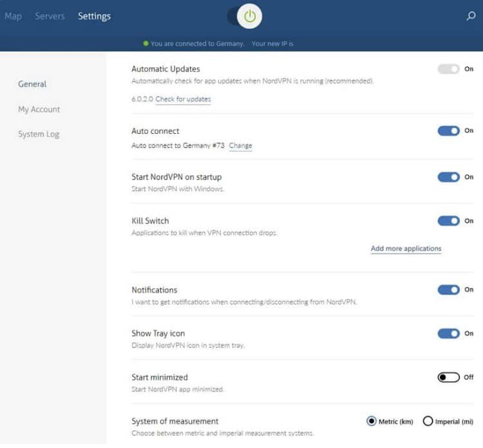This screenshot has width=483, height=448.
Task: Turn off Start NordVPN on startup
Action: click(x=448, y=177)
